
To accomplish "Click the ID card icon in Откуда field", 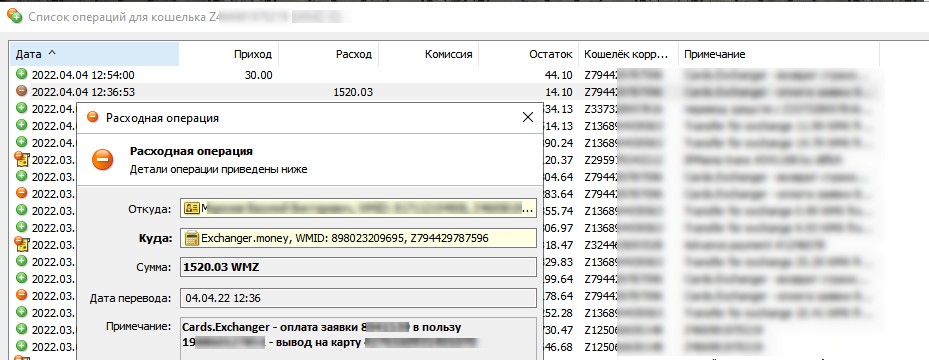I will pyautogui.click(x=191, y=208).
